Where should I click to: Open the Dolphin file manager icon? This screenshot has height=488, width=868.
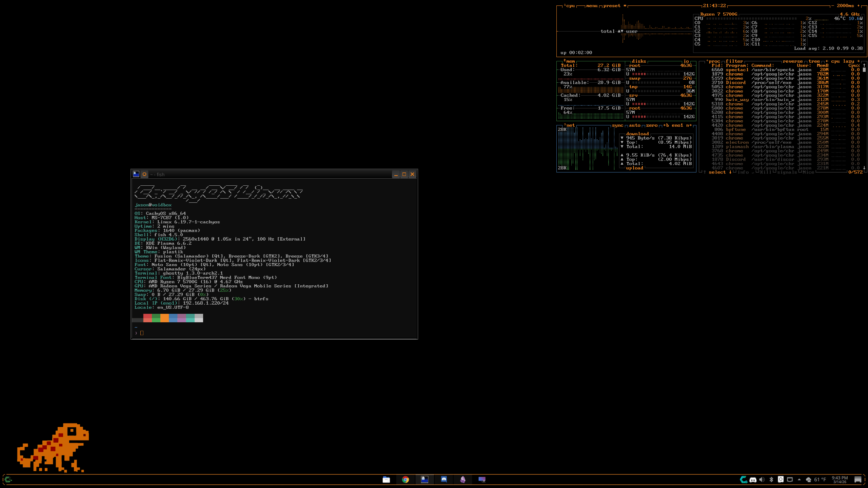[386, 479]
